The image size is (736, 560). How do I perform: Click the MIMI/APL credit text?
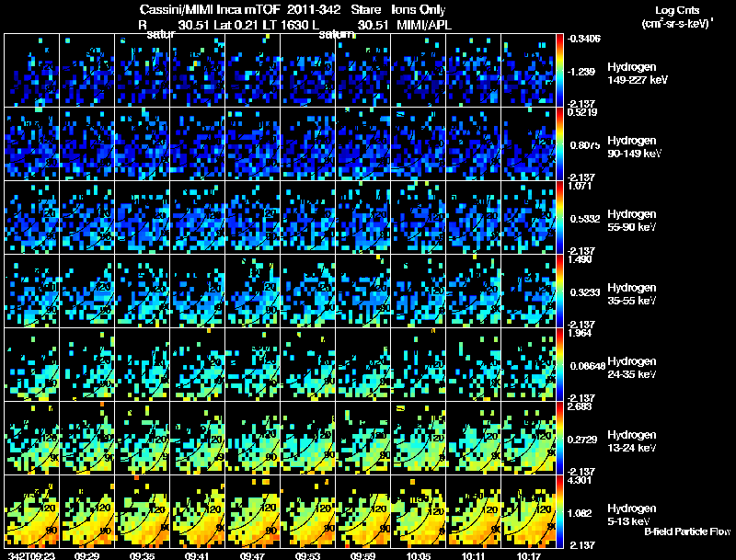point(424,25)
